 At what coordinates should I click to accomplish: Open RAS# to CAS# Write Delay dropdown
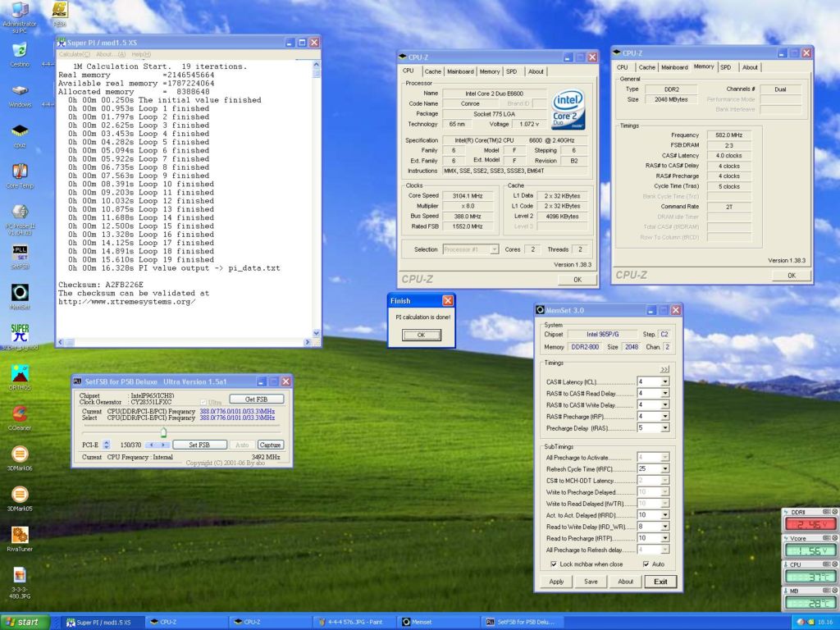[664, 404]
